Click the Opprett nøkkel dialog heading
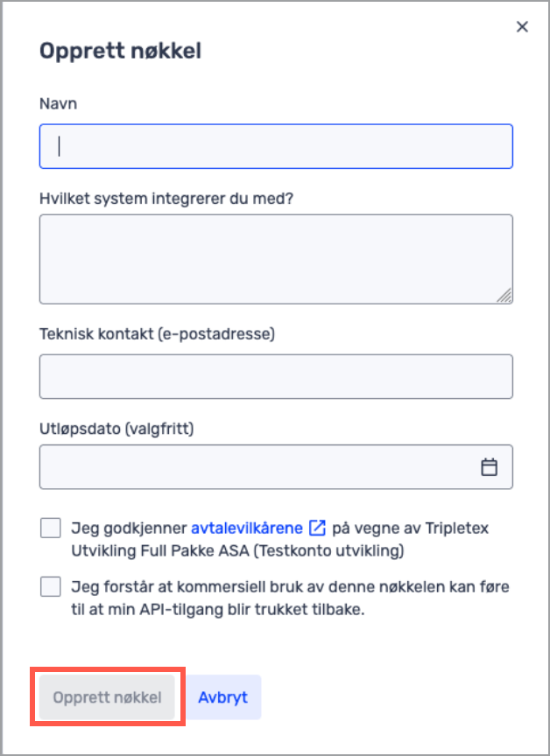Image resolution: width=550 pixels, height=756 pixels. tap(120, 51)
